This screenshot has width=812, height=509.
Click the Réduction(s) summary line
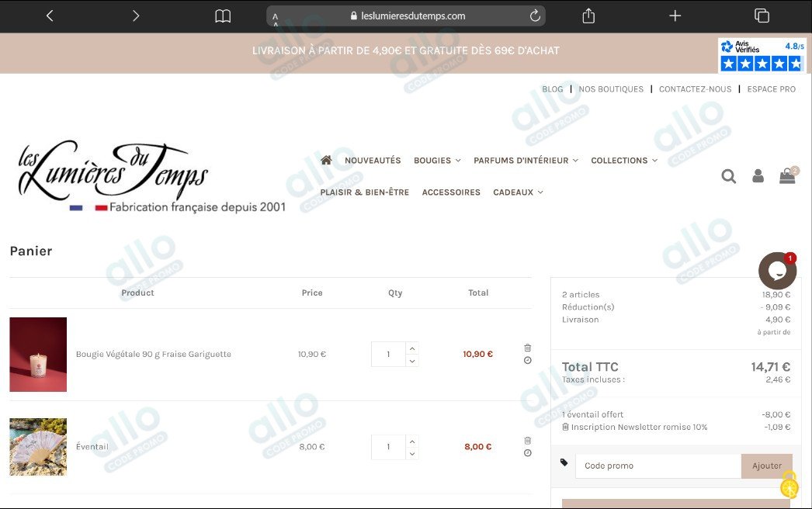pos(676,307)
